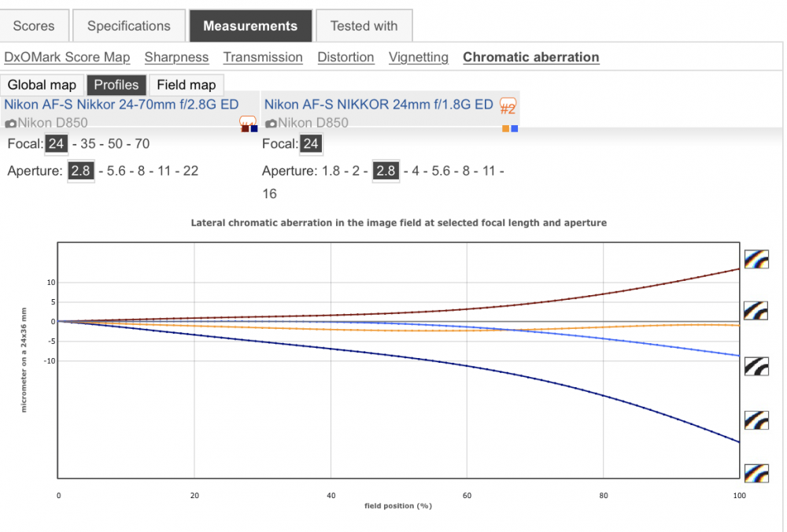Open the Scores tab
This screenshot has width=787, height=532.
[34, 26]
